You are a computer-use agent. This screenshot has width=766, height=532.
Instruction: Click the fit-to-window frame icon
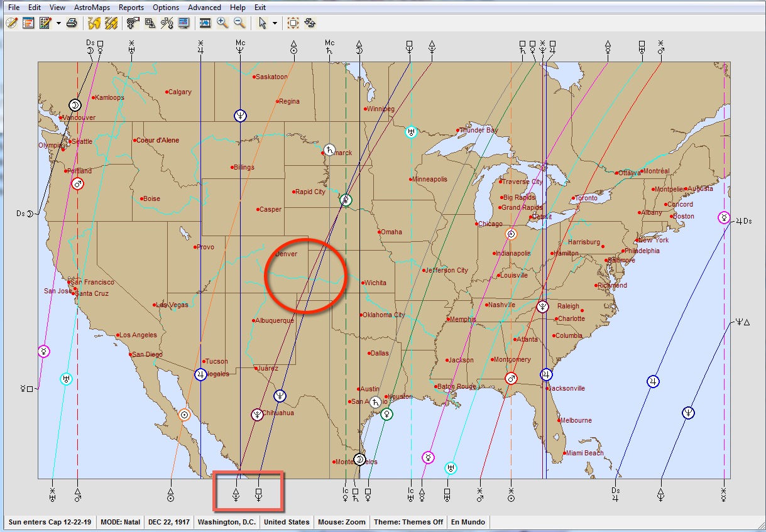click(x=293, y=23)
